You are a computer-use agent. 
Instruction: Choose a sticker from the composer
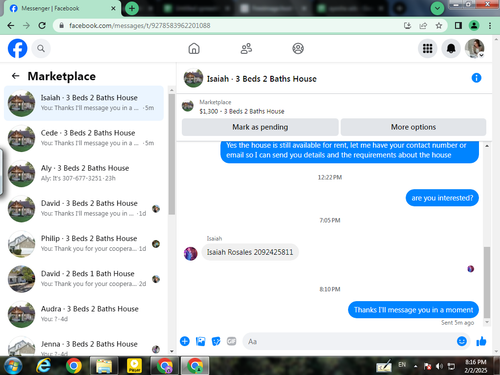point(216,341)
